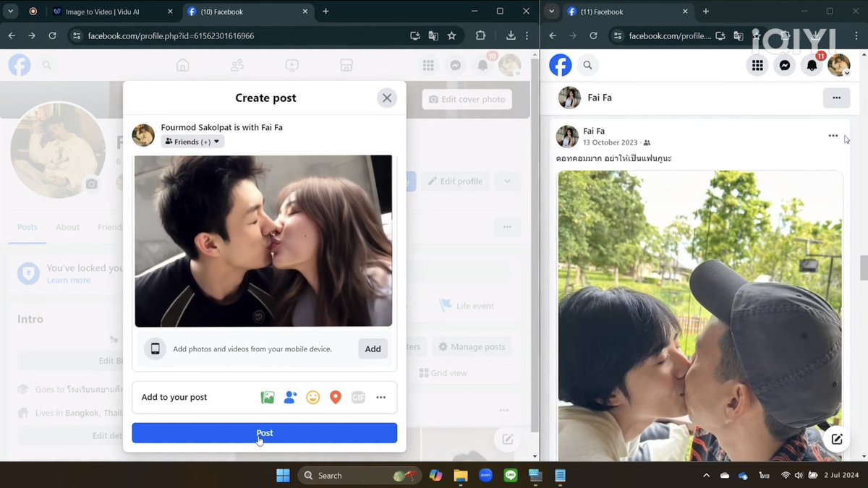Open the Friends icon in left window navbar
The width and height of the screenshot is (868, 488).
(237, 65)
